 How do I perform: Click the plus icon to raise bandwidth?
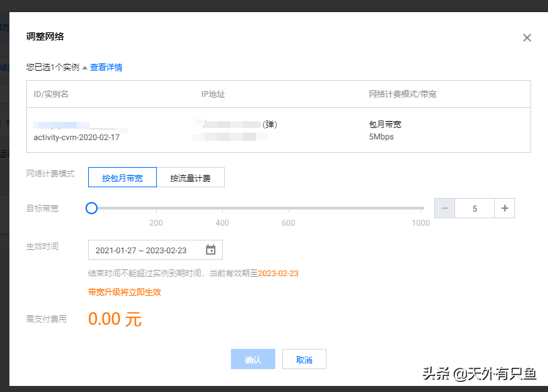tap(504, 208)
